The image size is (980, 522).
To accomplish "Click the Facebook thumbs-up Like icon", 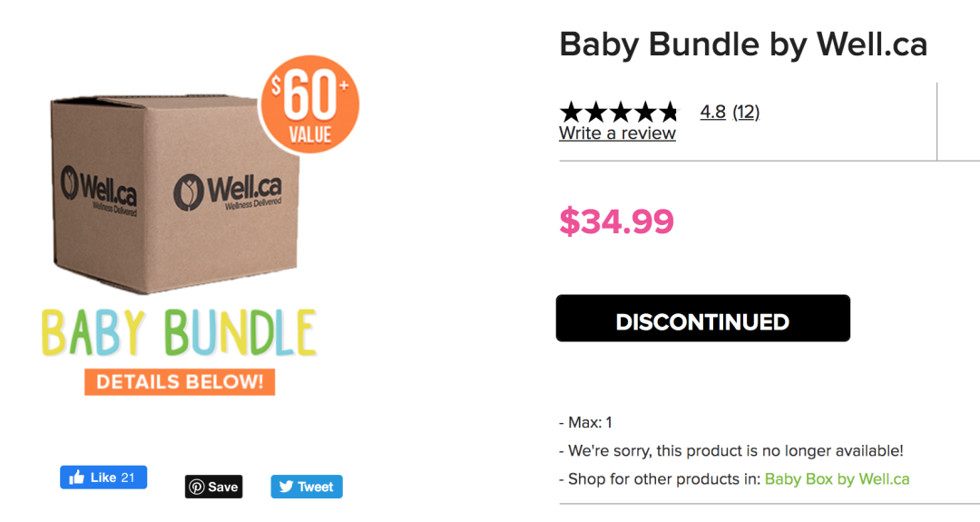I will click(77, 478).
